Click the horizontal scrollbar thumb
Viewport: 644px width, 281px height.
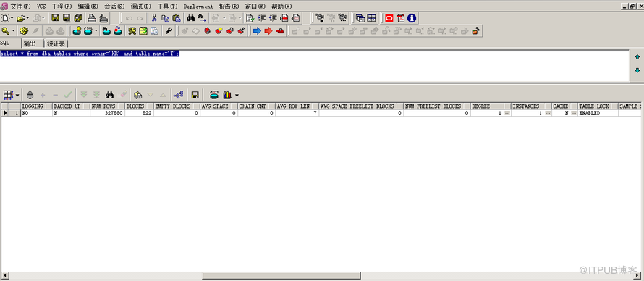[x=281, y=275]
